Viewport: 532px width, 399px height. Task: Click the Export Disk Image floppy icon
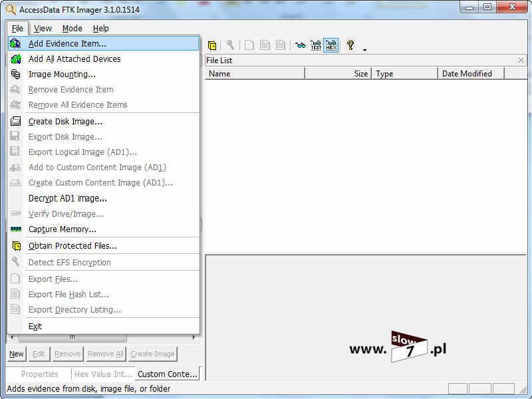[x=15, y=136]
